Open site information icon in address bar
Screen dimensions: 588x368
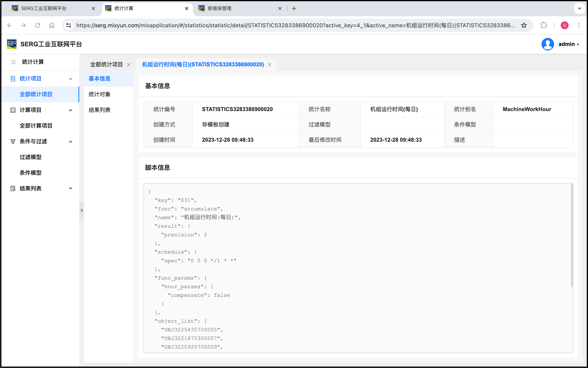point(69,25)
